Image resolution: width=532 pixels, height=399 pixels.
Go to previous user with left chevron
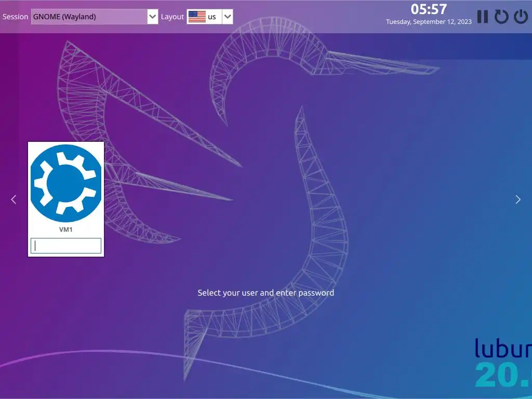14,199
